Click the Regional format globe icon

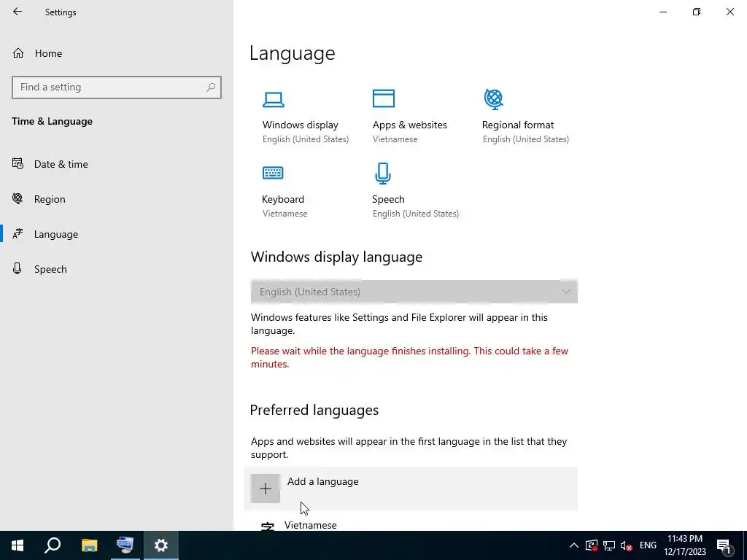[494, 99]
